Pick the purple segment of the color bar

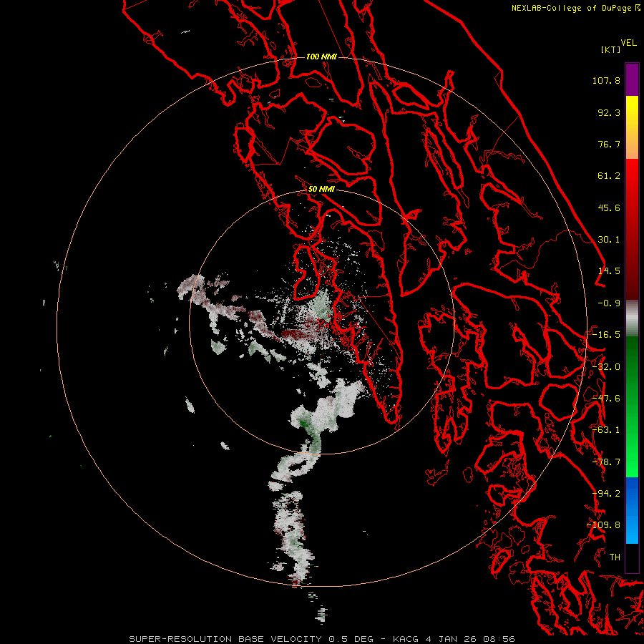[632, 79]
